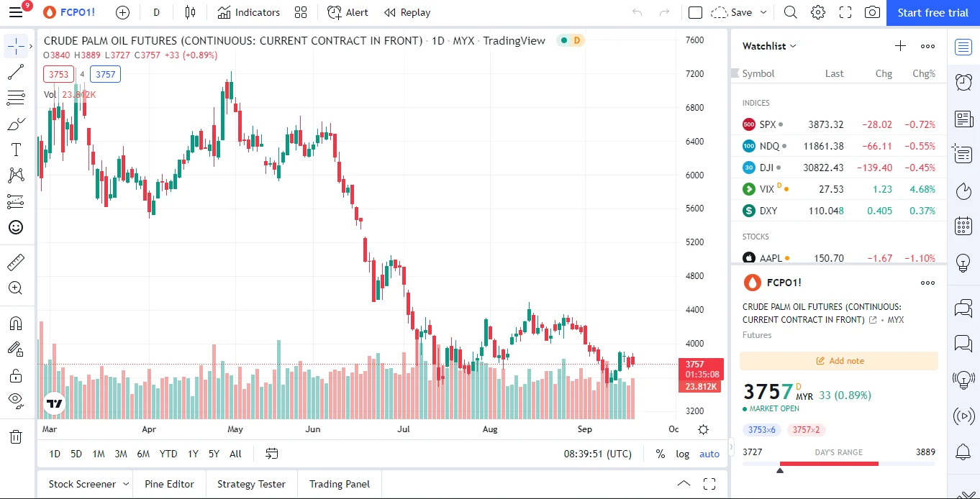The width and height of the screenshot is (980, 499).
Task: Toggle magnet mode for drawings
Action: point(16,324)
